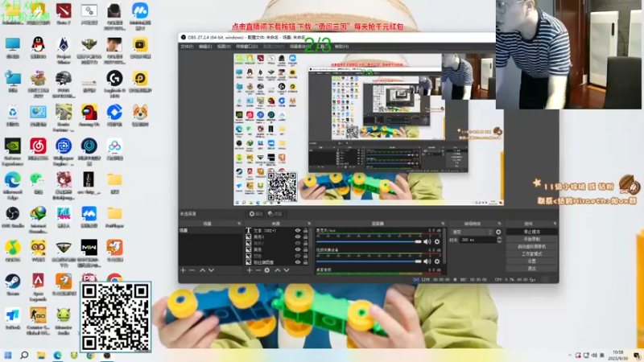Toggle lock icon of last source row
644x362 pixels.
coord(305,262)
